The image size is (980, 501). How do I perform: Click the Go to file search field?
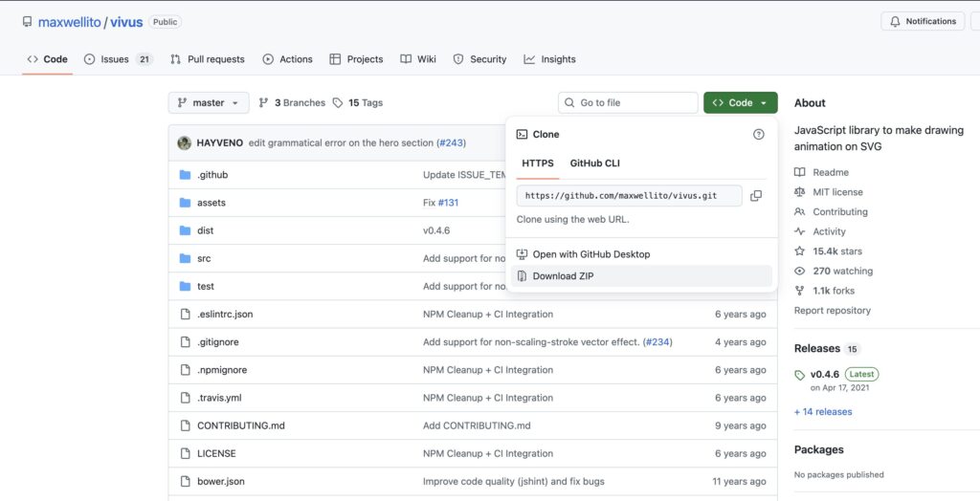[628, 103]
